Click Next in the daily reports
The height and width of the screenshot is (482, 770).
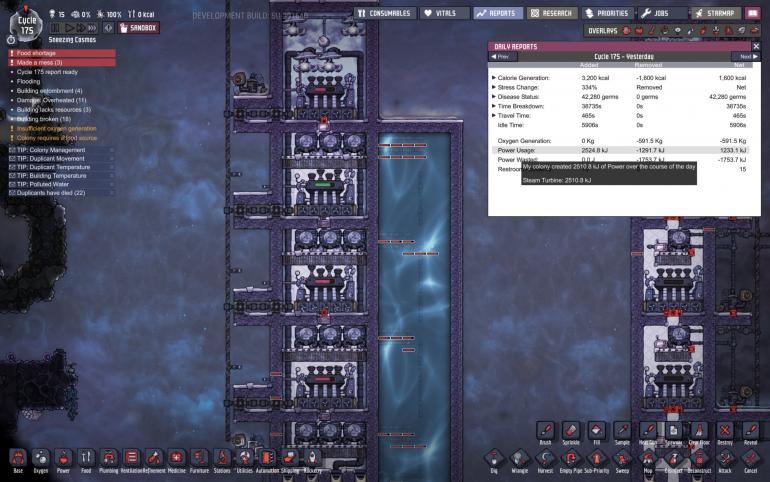745,57
